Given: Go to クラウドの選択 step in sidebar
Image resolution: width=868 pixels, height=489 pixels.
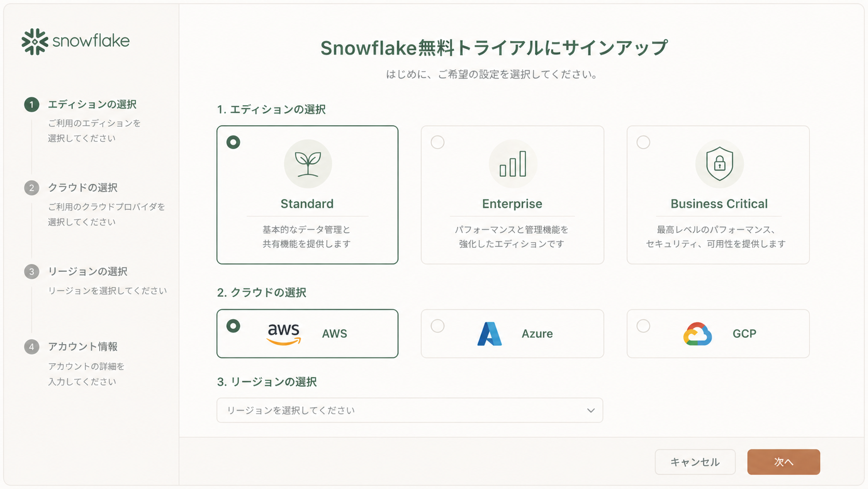Looking at the screenshot, I should tap(83, 188).
